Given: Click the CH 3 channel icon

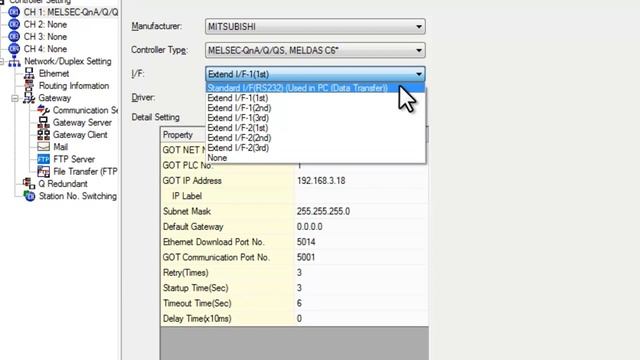Looking at the screenshot, I should point(14,37).
